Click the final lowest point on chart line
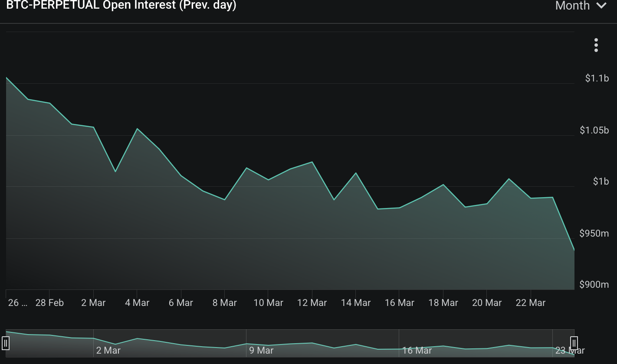617x364 pixels. pos(574,250)
